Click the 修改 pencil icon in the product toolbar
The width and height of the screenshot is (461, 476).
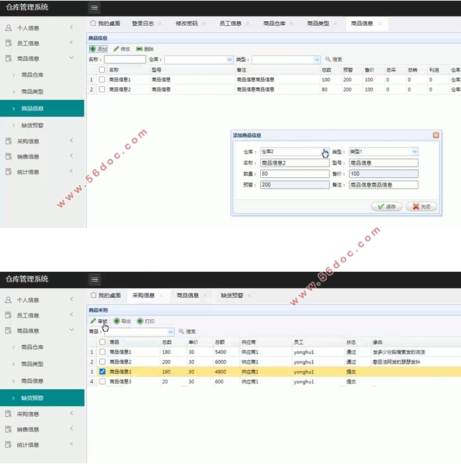pyautogui.click(x=116, y=49)
